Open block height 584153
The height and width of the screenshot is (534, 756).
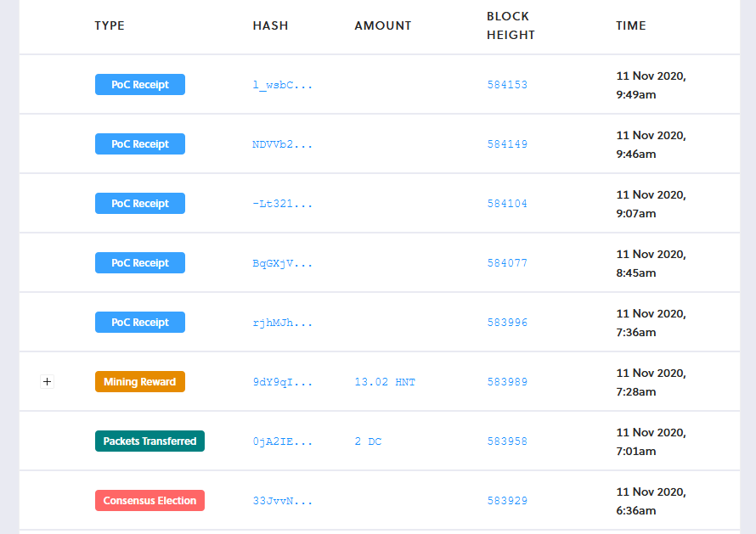507,84
